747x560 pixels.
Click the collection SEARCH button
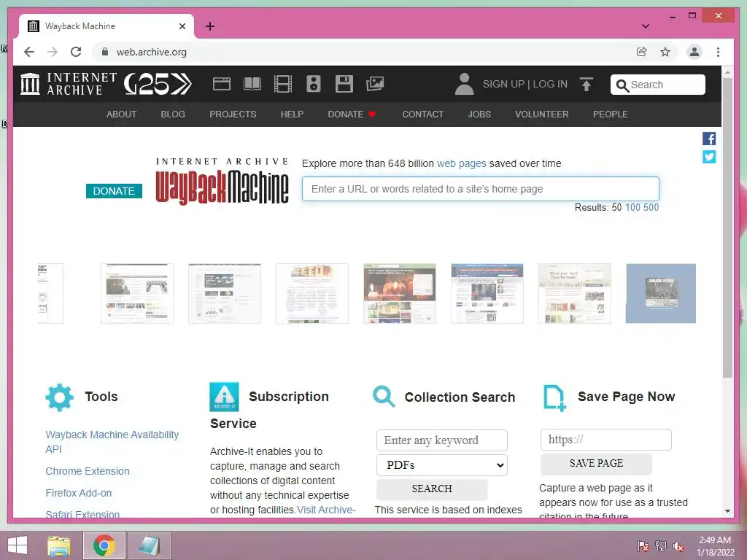432,489
